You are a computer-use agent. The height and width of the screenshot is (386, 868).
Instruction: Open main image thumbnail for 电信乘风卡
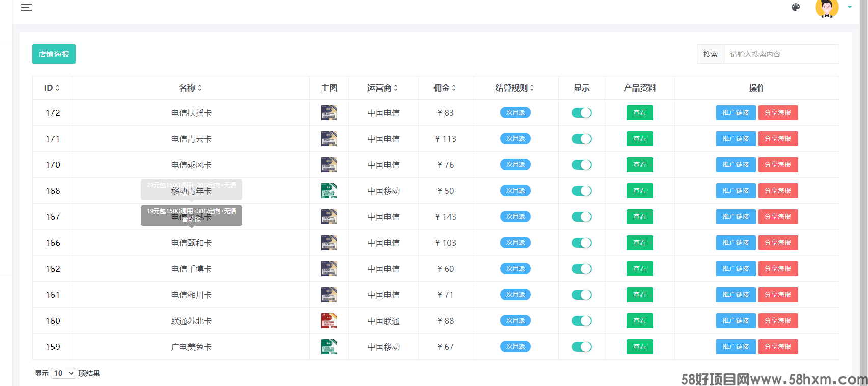(x=329, y=165)
